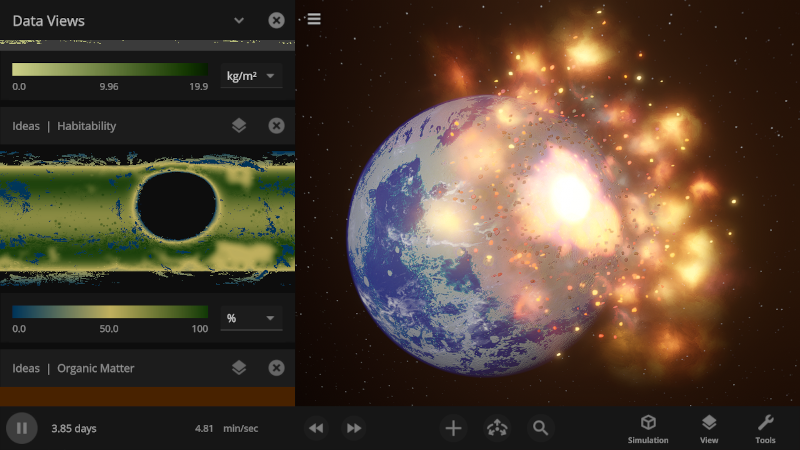Click the rewind speed button
This screenshot has height=450, width=800.
[316, 428]
